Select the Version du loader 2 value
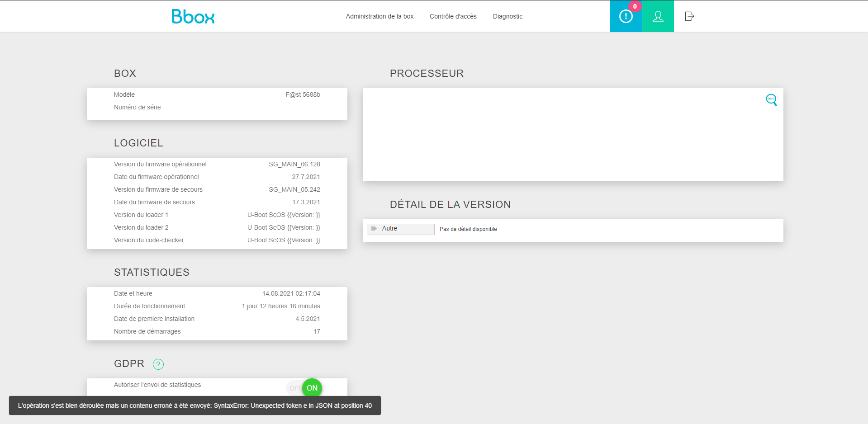Screen dimensions: 868x424 tap(284, 227)
